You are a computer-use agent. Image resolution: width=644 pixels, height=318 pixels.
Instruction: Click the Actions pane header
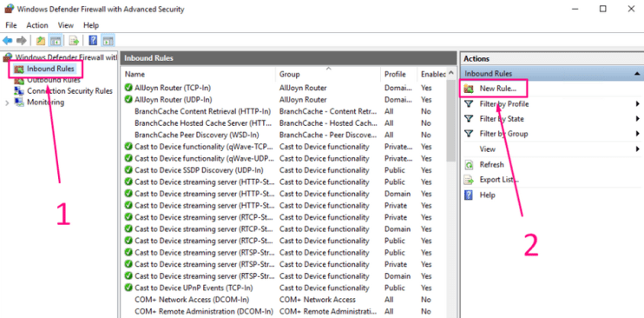(x=551, y=59)
